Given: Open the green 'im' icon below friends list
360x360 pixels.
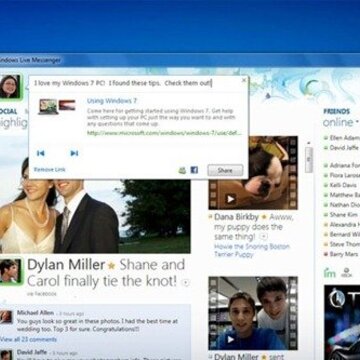Looking at the screenshot, I should tap(329, 273).
